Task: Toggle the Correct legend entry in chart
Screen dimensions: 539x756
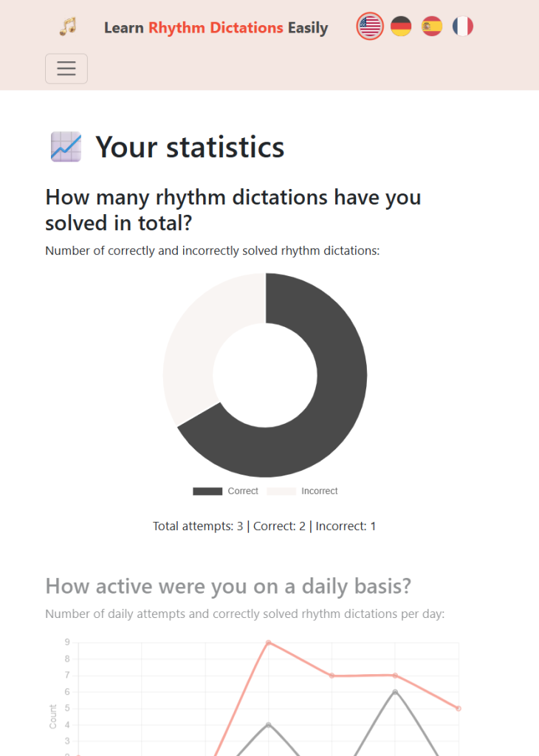Action: 242,491
